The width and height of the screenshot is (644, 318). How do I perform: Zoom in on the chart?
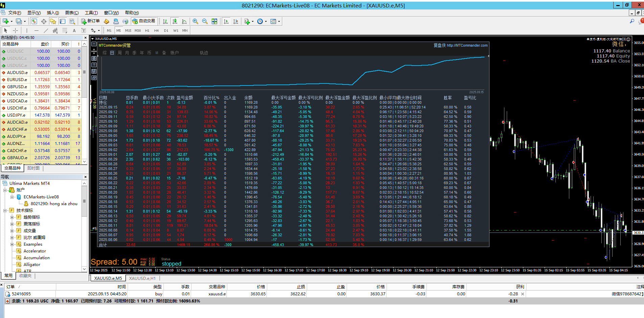[x=195, y=21]
